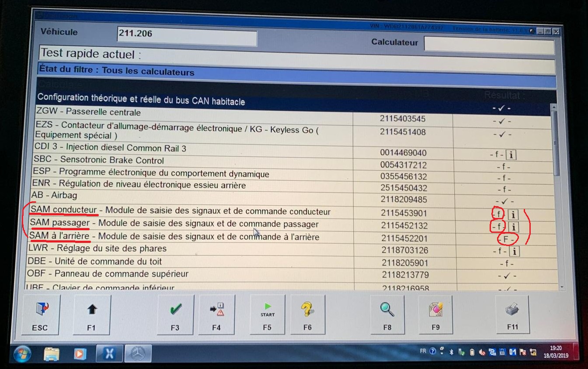The image size is (588, 369).
Task: Select SAM passager module row
Action: click(294, 225)
